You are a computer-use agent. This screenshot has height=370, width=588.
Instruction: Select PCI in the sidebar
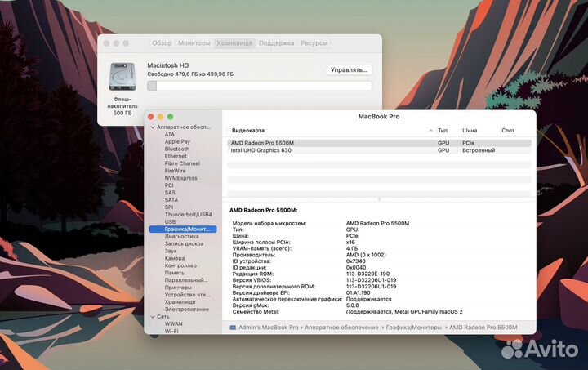(169, 185)
